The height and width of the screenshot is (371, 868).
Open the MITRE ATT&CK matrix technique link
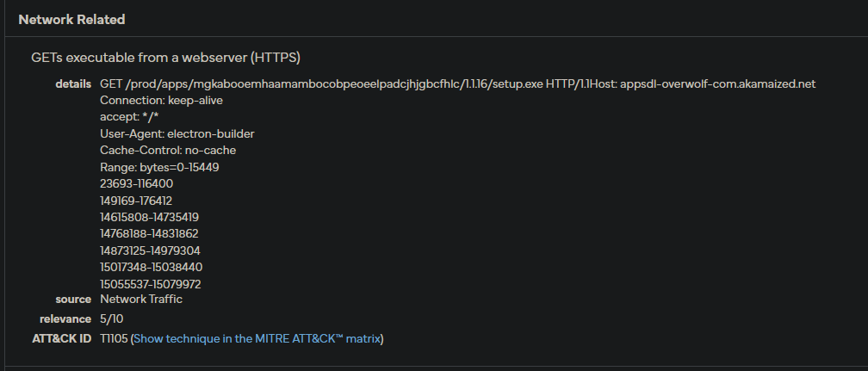(x=256, y=339)
